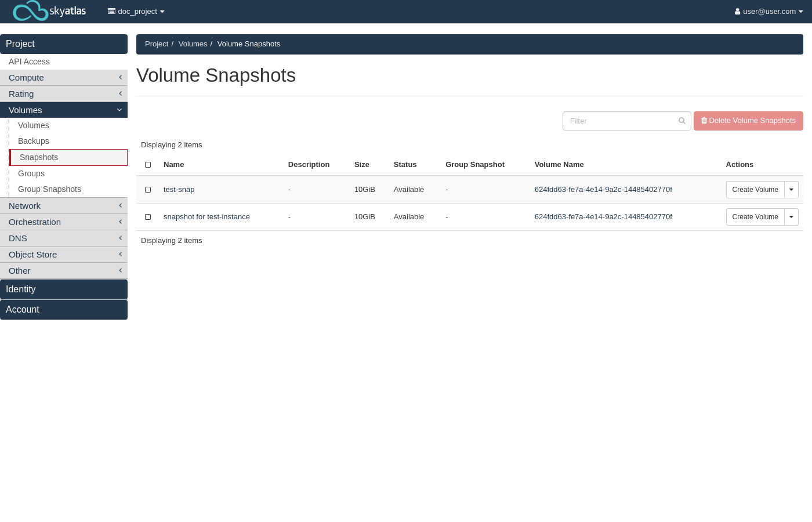This screenshot has height=522, width=812.
Task: Open the user@user.com account menu
Action: tap(768, 11)
